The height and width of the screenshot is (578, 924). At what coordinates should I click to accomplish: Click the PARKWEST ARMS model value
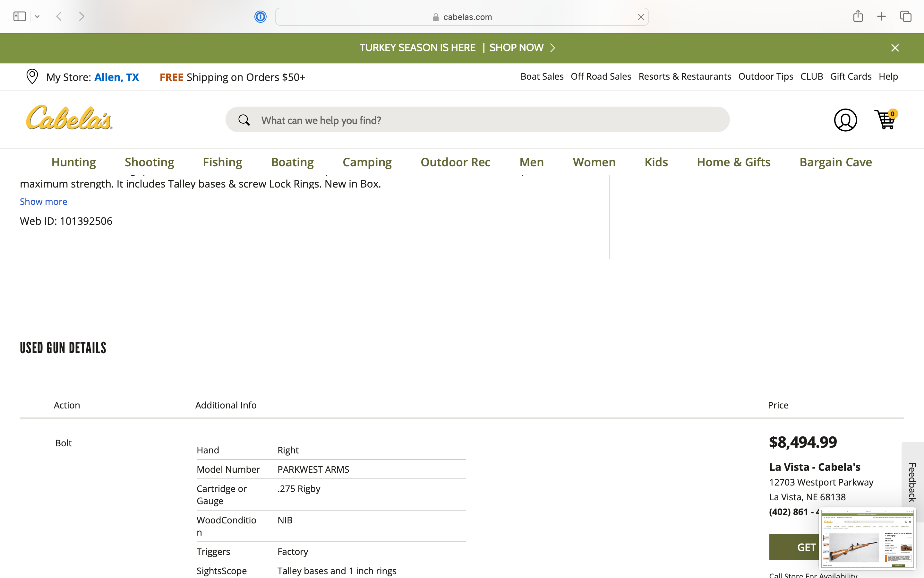click(x=313, y=469)
